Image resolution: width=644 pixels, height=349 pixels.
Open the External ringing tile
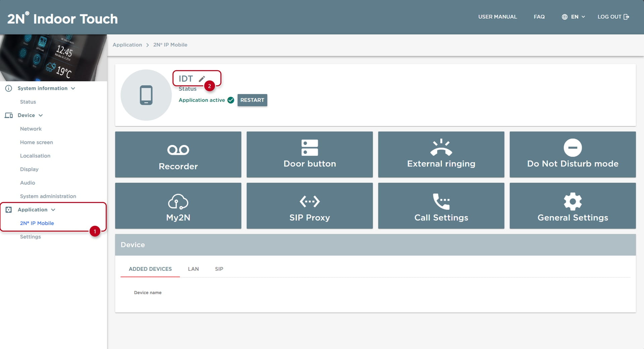click(x=441, y=154)
